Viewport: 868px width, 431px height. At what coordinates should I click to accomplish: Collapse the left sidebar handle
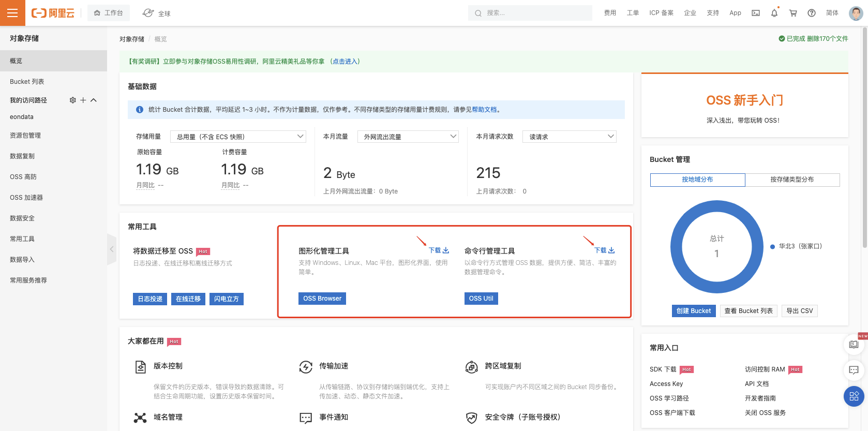112,249
